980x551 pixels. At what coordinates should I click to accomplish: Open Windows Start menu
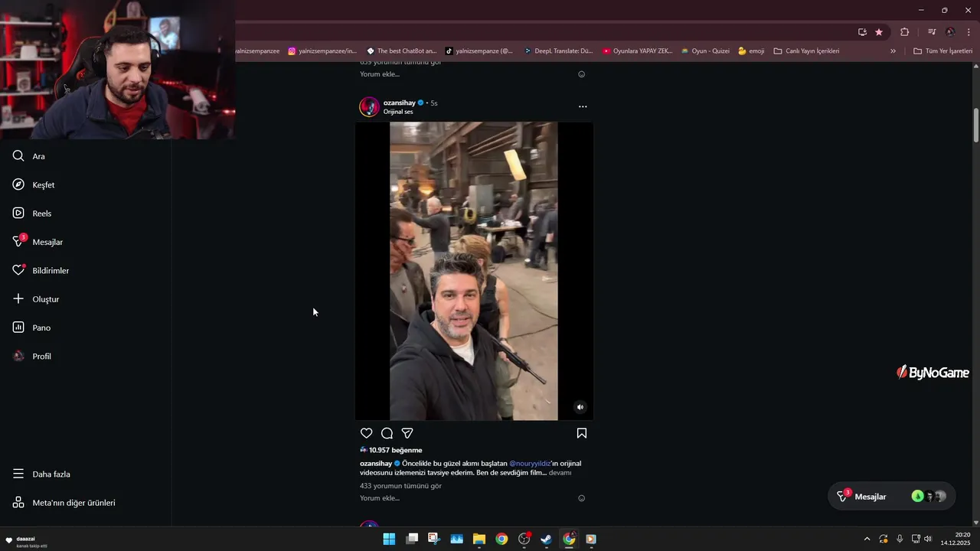389,539
